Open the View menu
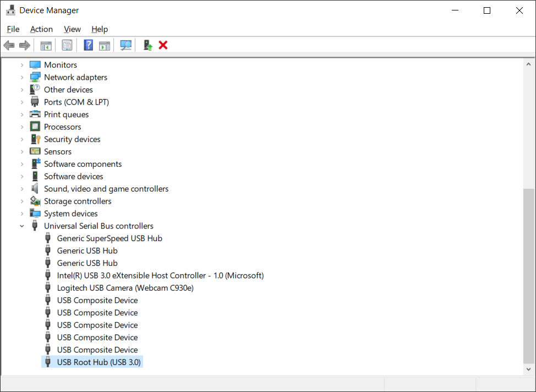This screenshot has width=536, height=392. tap(72, 29)
